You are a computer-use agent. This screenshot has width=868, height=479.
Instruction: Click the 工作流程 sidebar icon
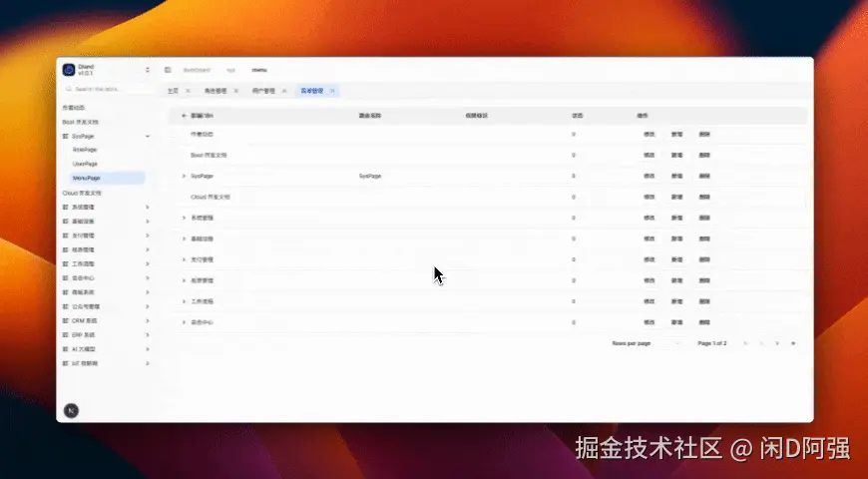coord(65,264)
